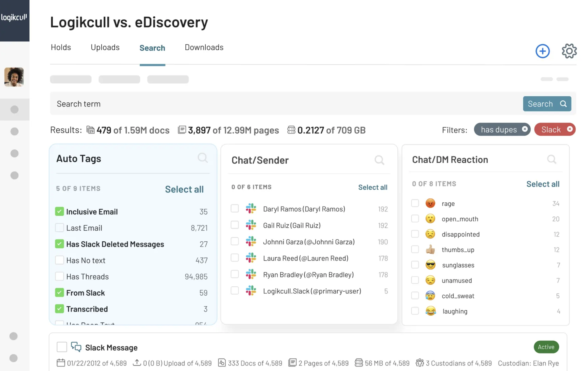The height and width of the screenshot is (371, 588).
Task: Click Slack icon beside Gail Ruiz
Action: coord(251,225)
